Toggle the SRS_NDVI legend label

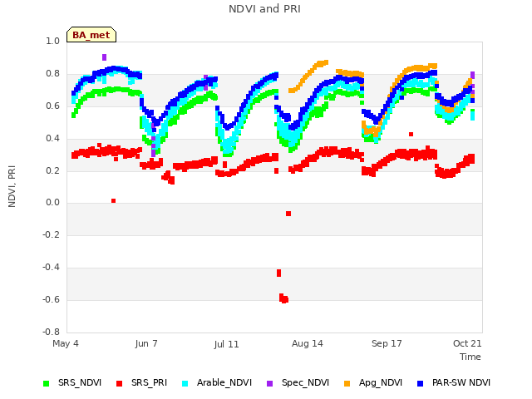click(80, 382)
